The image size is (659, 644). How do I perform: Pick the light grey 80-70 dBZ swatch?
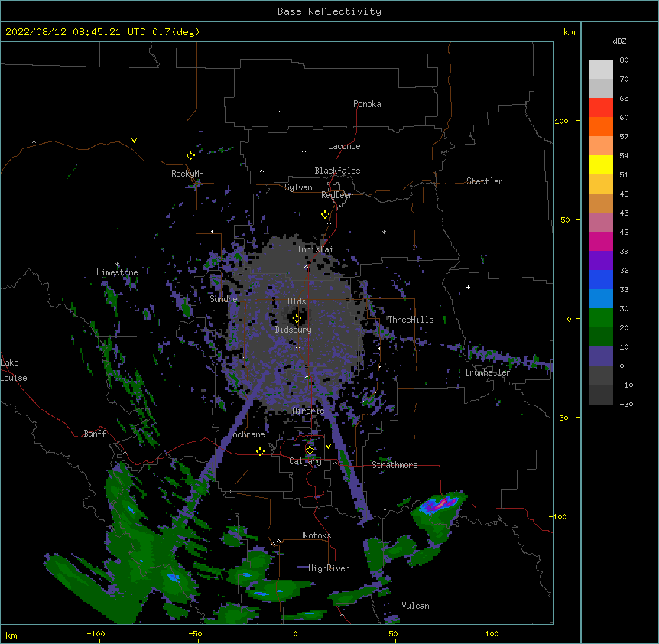601,70
